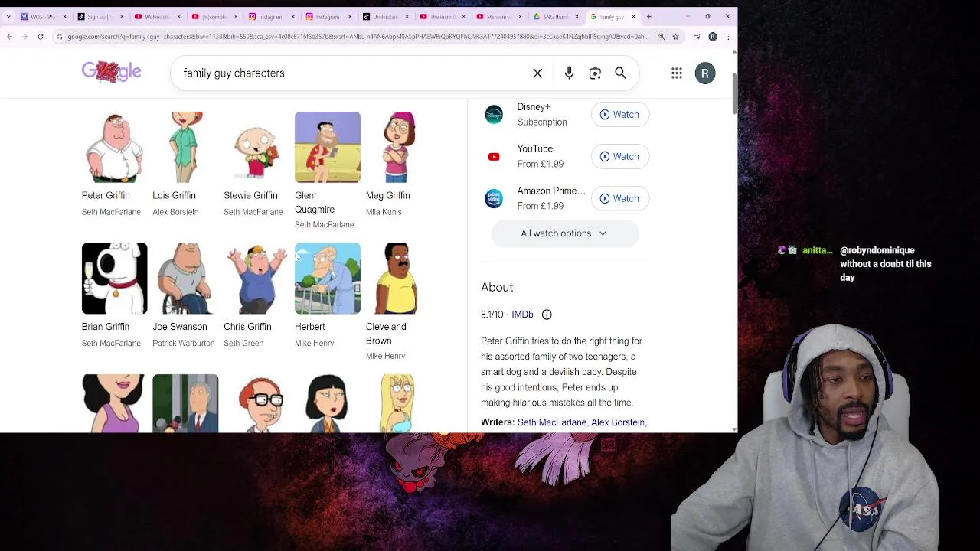Expand All watch options
The width and height of the screenshot is (980, 551).
[564, 233]
